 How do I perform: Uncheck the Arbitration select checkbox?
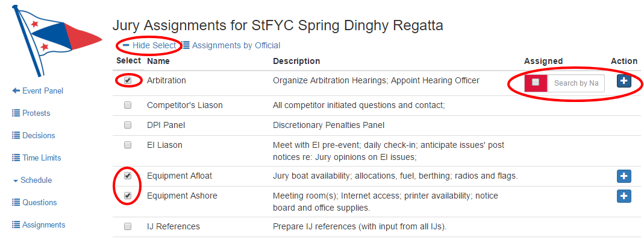click(128, 80)
